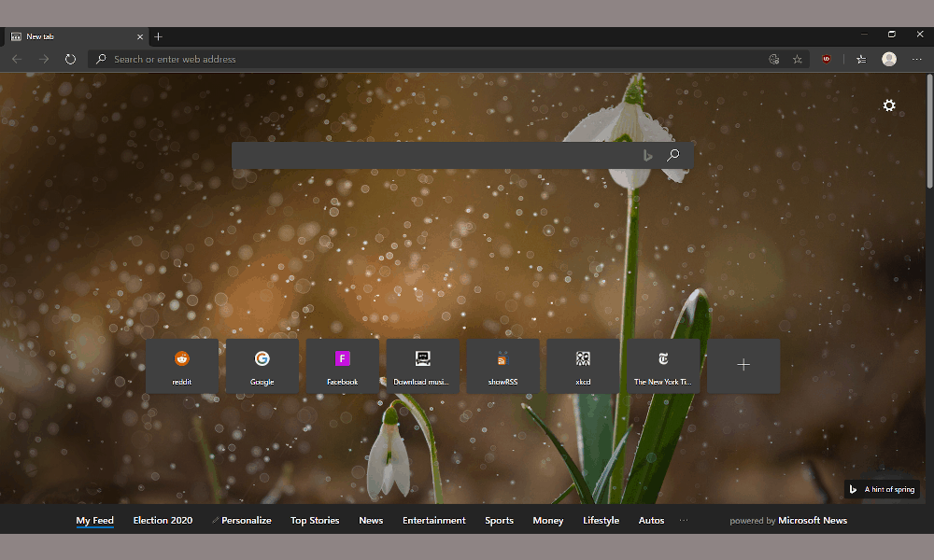Click the powered by Microsoft News link

(x=788, y=520)
